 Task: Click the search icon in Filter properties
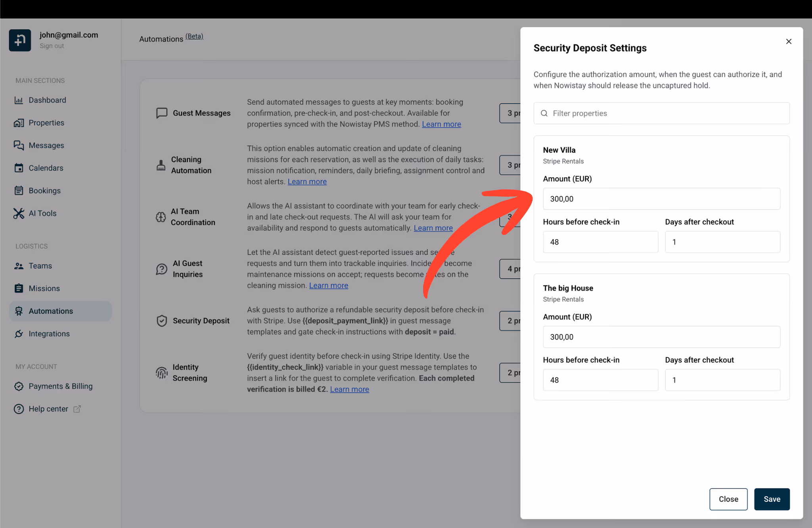544,113
